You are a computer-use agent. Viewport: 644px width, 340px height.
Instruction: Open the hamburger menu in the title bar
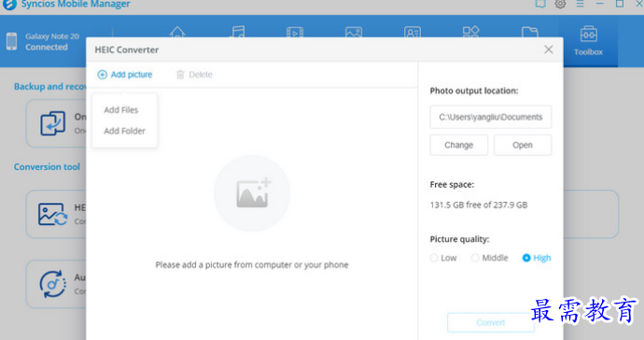[x=580, y=4]
